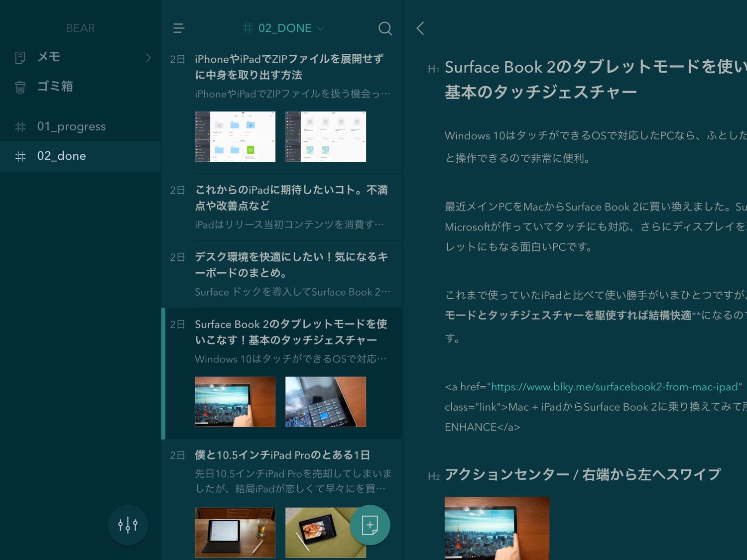Open ゴミ箱 in sidebar
The width and height of the screenshot is (747, 560).
point(80,87)
